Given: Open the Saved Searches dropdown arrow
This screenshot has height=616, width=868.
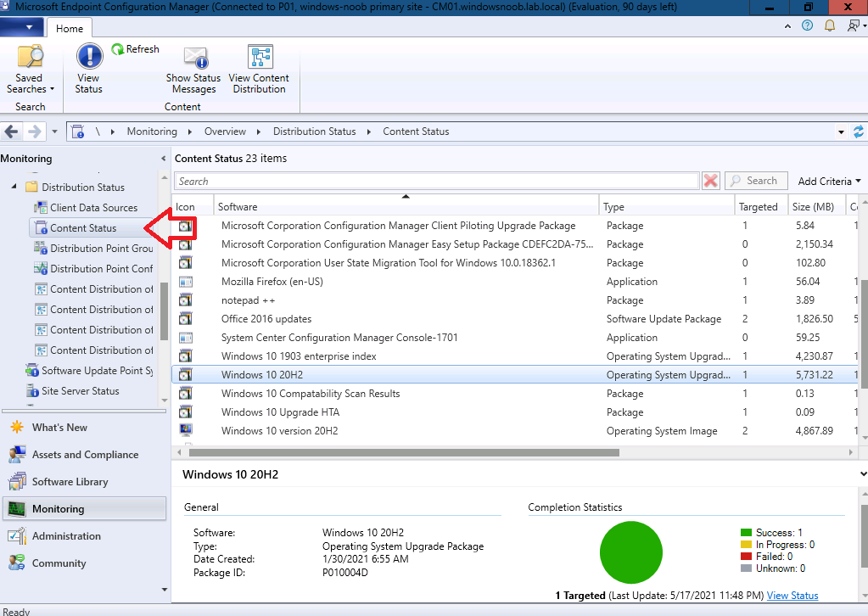Looking at the screenshot, I should 52,89.
